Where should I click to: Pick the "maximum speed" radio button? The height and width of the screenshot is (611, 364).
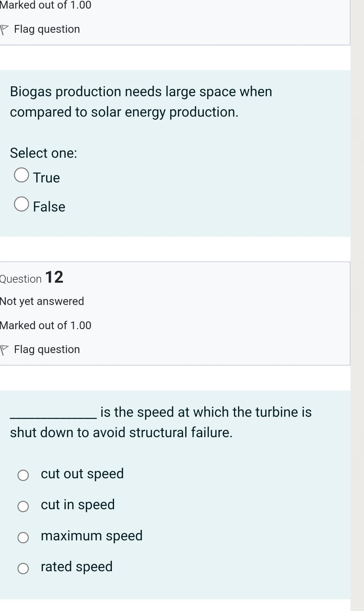pyautogui.click(x=23, y=537)
